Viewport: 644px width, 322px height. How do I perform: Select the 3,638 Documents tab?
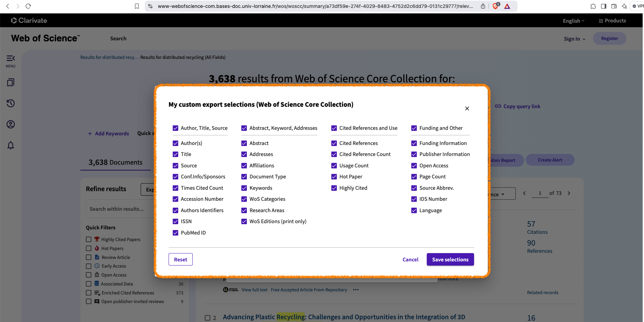(115, 163)
